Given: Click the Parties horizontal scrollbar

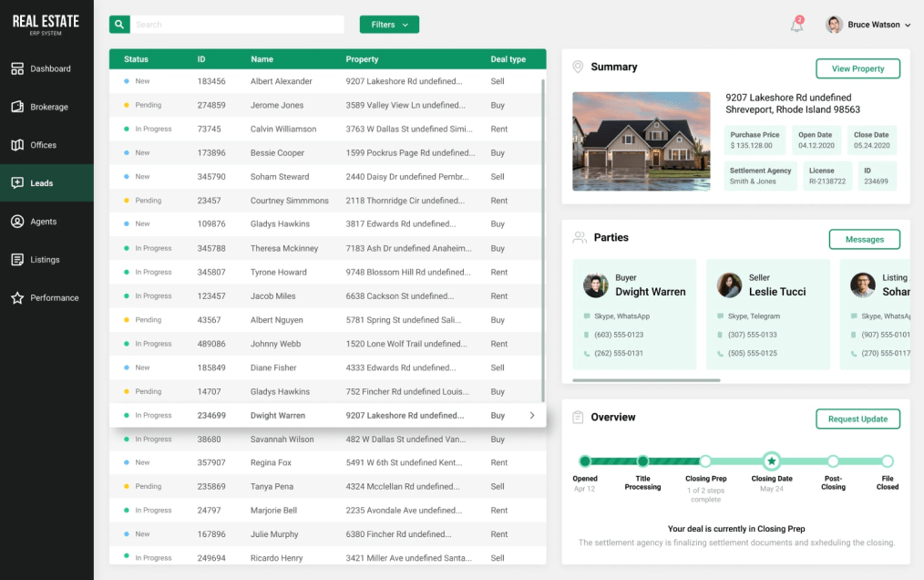Looking at the screenshot, I should pos(646,380).
